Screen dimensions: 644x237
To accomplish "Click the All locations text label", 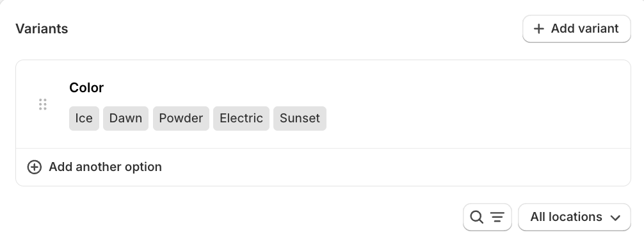I will [566, 217].
